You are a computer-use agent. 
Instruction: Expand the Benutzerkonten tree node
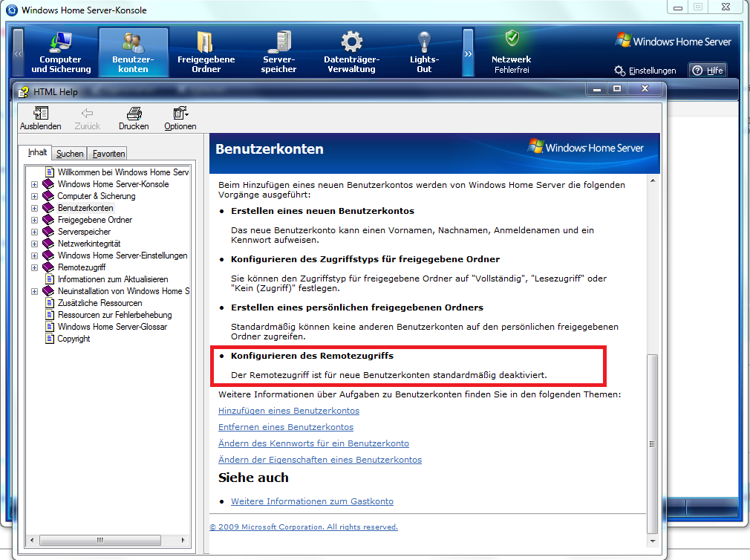pyautogui.click(x=34, y=208)
